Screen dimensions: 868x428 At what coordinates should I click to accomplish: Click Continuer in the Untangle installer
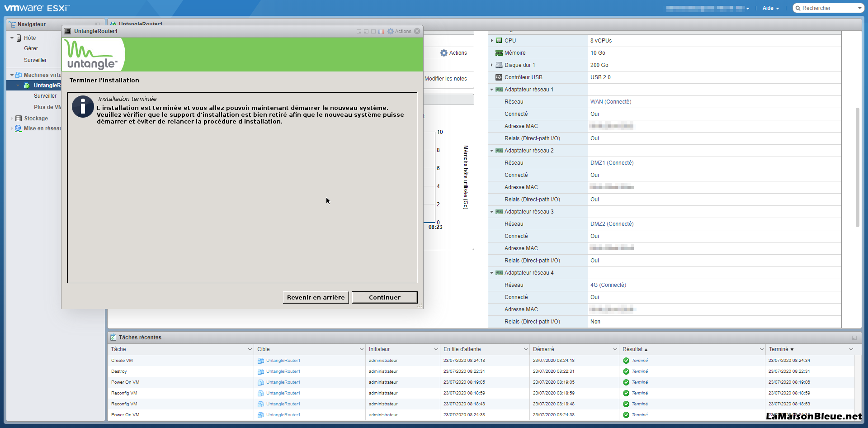tap(384, 297)
